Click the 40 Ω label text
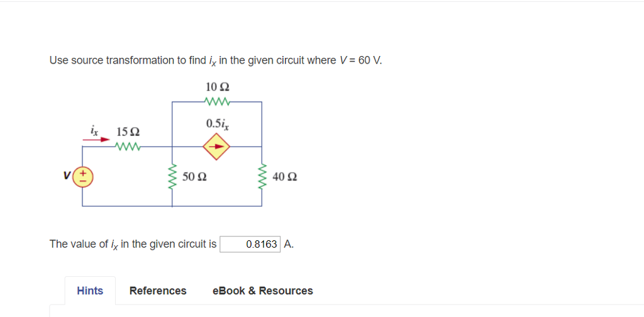This screenshot has width=644, height=317. 285,177
